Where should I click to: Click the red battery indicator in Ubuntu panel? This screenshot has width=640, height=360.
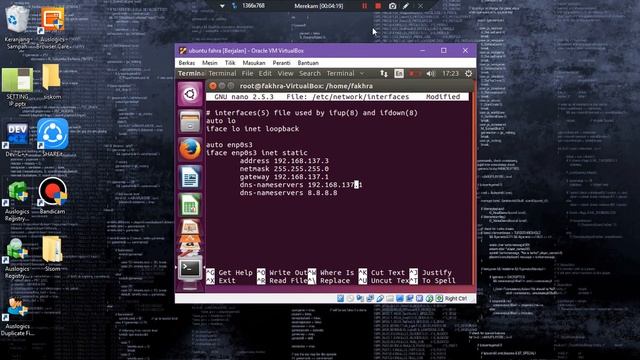click(x=415, y=73)
